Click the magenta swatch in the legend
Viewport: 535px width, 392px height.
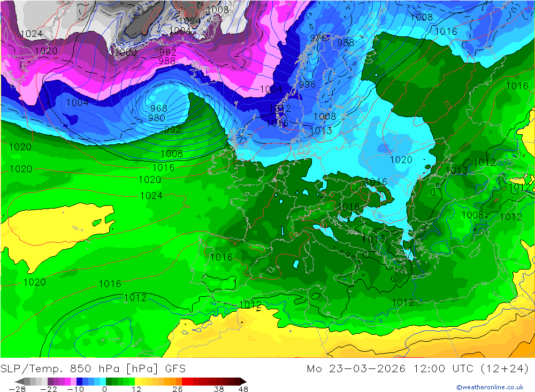[67, 381]
